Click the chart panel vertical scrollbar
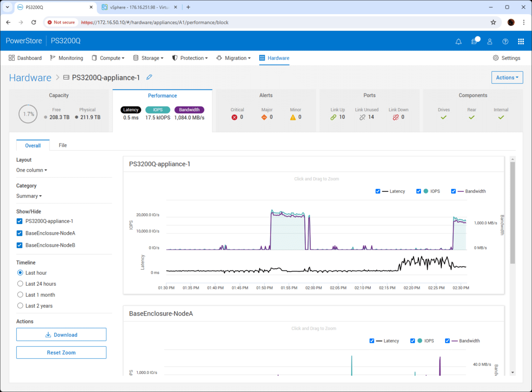532x392 pixels. [x=512, y=213]
